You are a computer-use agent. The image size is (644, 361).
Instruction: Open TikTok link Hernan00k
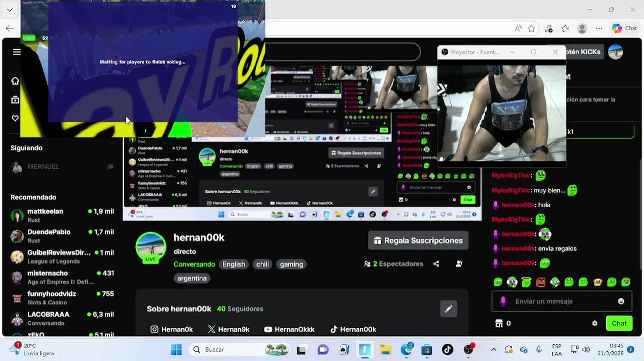(x=353, y=329)
